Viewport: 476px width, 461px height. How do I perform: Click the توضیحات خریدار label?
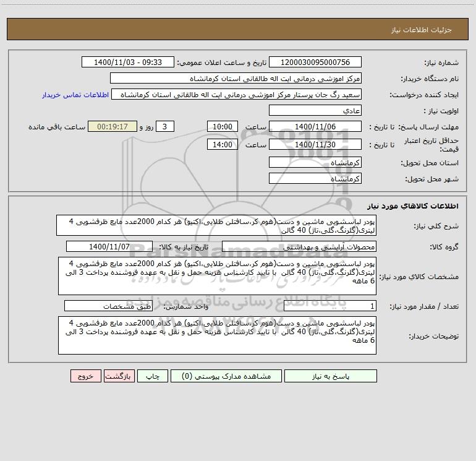pos(434,336)
